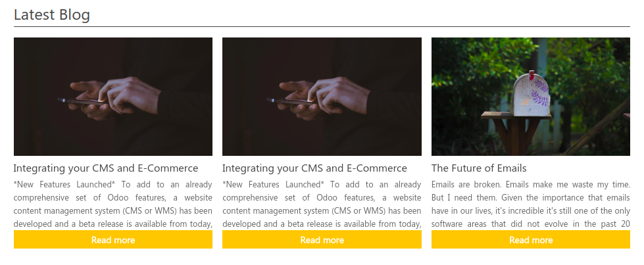Open the mailbox photo thumbnail
Image resolution: width=644 pixels, height=265 pixels.
tap(531, 97)
